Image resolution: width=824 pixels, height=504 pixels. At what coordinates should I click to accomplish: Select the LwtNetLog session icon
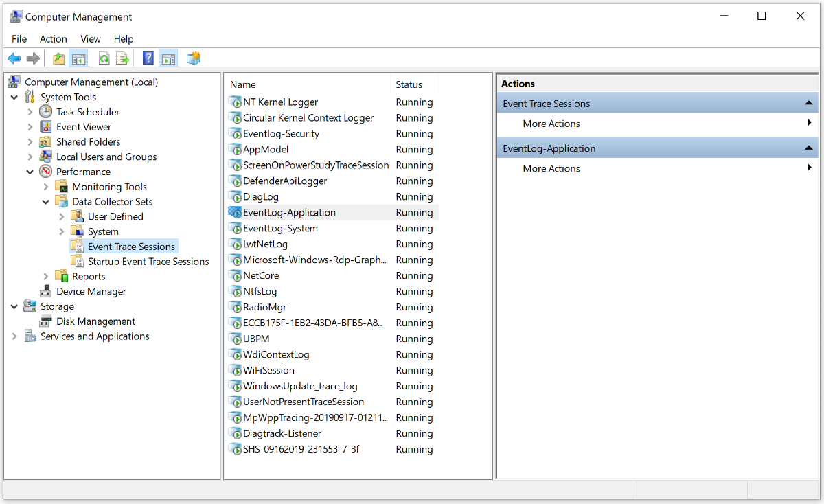pyautogui.click(x=235, y=244)
